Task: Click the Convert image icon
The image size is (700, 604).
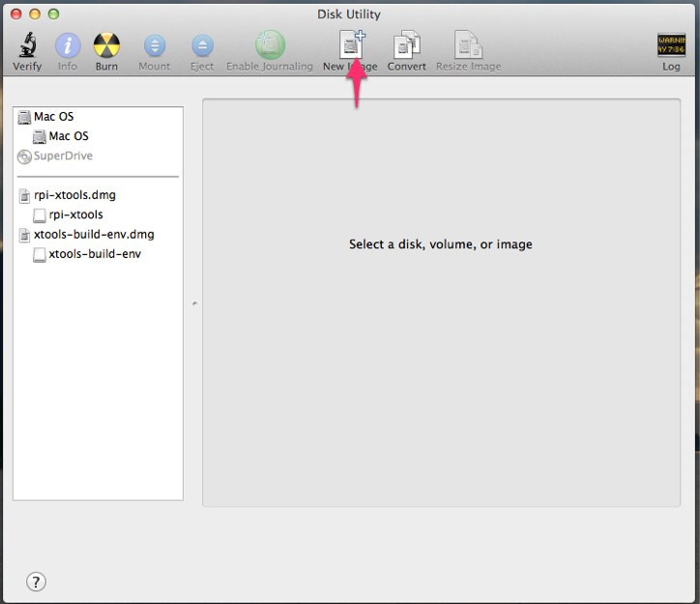Action: pos(407,45)
